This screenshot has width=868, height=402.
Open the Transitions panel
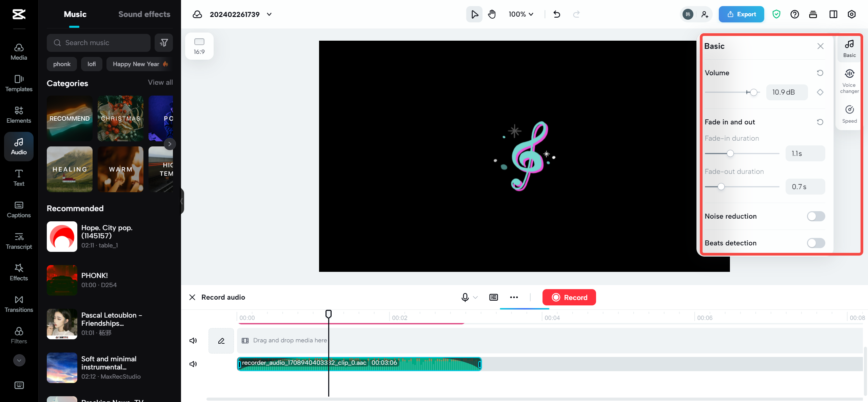pos(19,304)
